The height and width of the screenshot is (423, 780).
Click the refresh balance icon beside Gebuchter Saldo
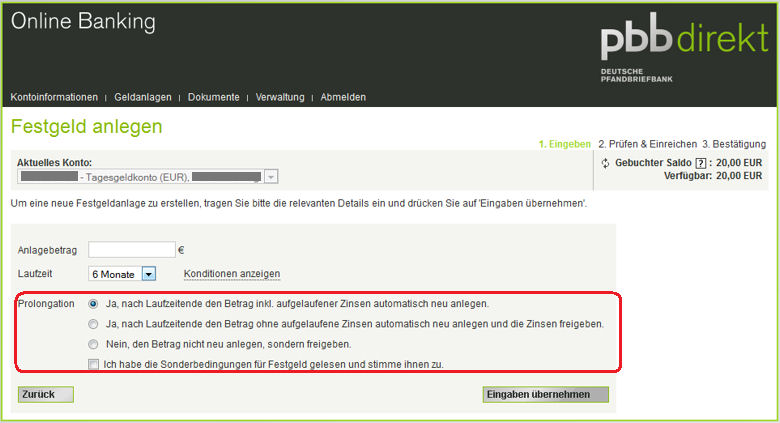tap(605, 163)
